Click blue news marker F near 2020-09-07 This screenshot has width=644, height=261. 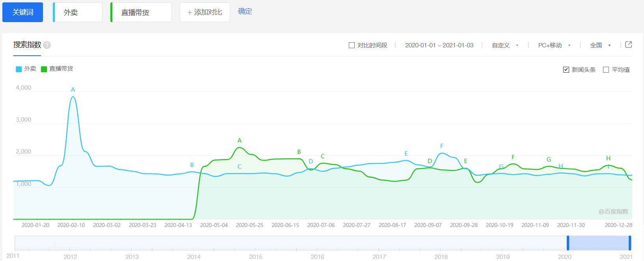click(441, 146)
